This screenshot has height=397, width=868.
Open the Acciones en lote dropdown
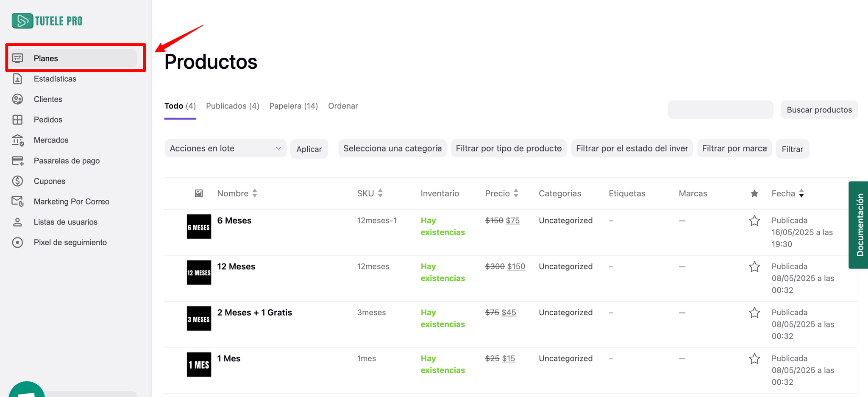click(x=225, y=148)
